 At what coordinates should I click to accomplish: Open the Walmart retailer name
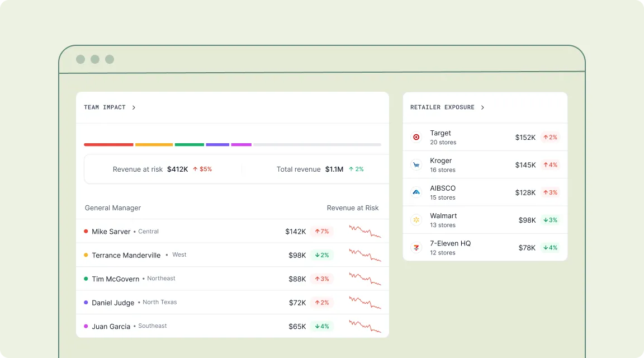point(443,216)
